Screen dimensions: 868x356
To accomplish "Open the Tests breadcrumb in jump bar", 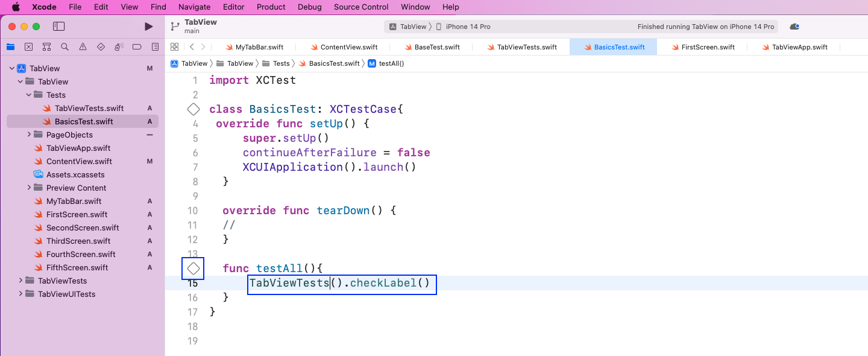I will [276, 63].
